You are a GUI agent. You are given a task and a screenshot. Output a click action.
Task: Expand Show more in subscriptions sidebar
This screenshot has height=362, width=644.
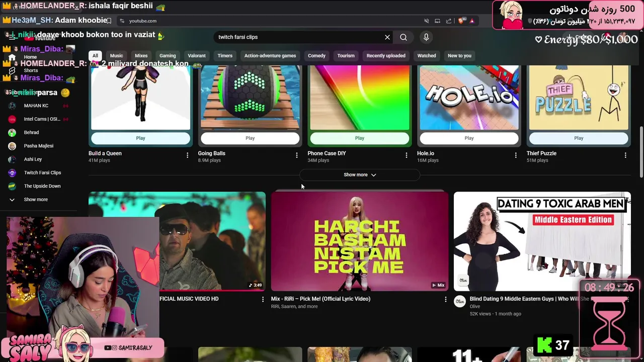click(35, 200)
